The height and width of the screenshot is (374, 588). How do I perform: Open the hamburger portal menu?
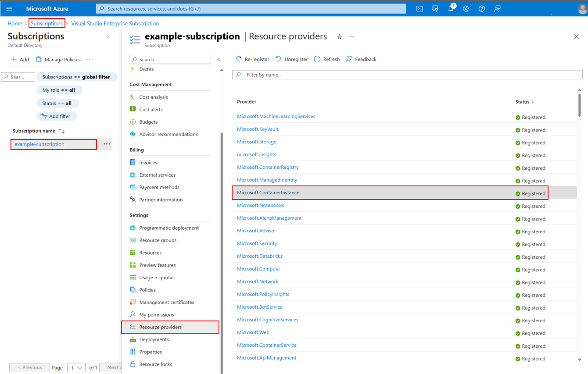[x=9, y=8]
